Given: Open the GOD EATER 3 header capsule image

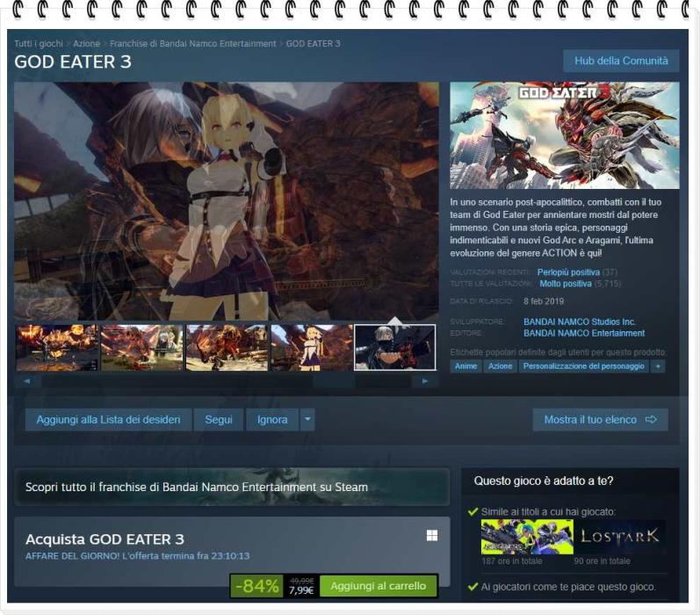Looking at the screenshot, I should [564, 135].
